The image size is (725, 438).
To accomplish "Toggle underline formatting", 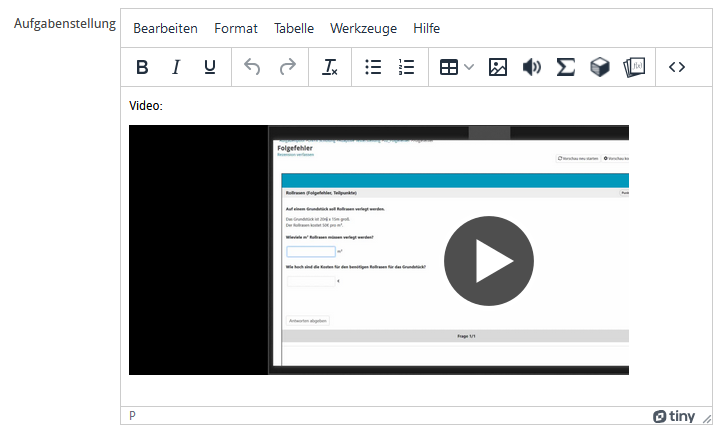I will pyautogui.click(x=209, y=67).
